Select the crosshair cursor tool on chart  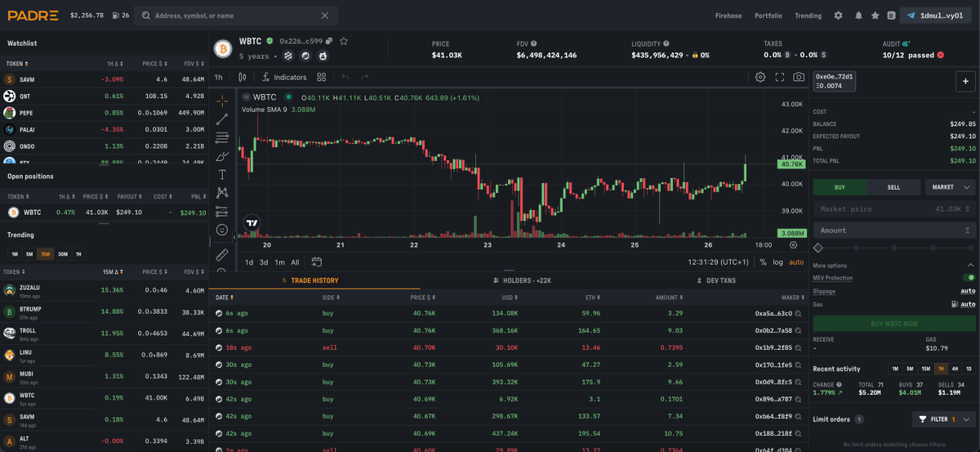222,101
